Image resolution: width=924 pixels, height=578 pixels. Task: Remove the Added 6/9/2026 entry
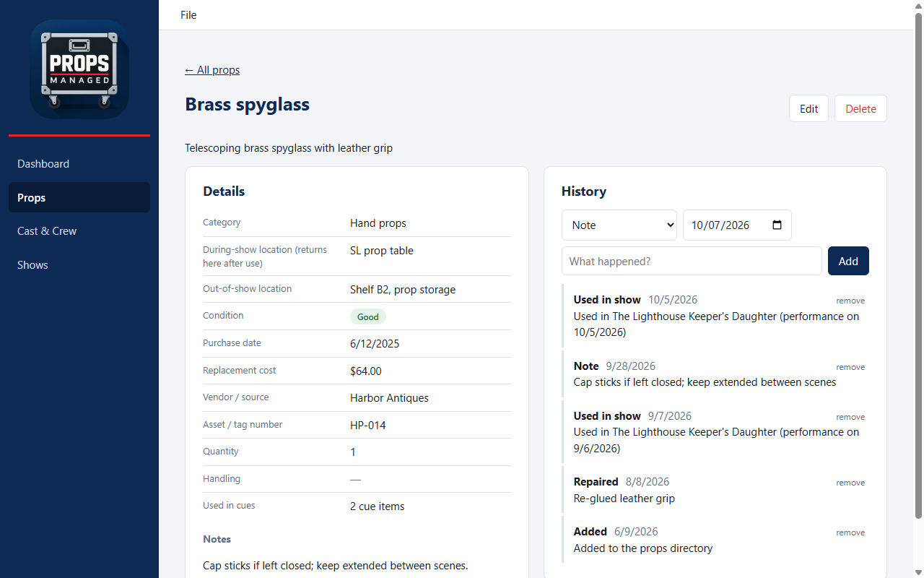pyautogui.click(x=850, y=532)
